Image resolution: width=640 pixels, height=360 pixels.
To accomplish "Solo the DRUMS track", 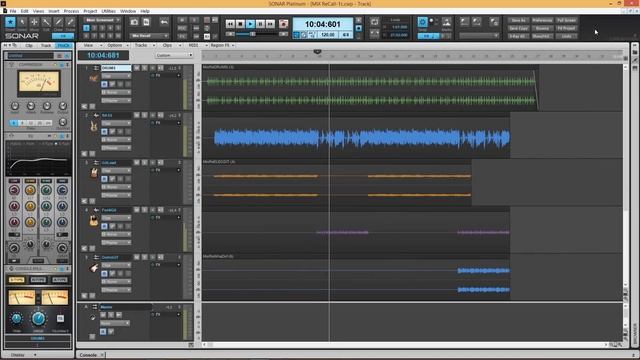I will (x=144, y=68).
